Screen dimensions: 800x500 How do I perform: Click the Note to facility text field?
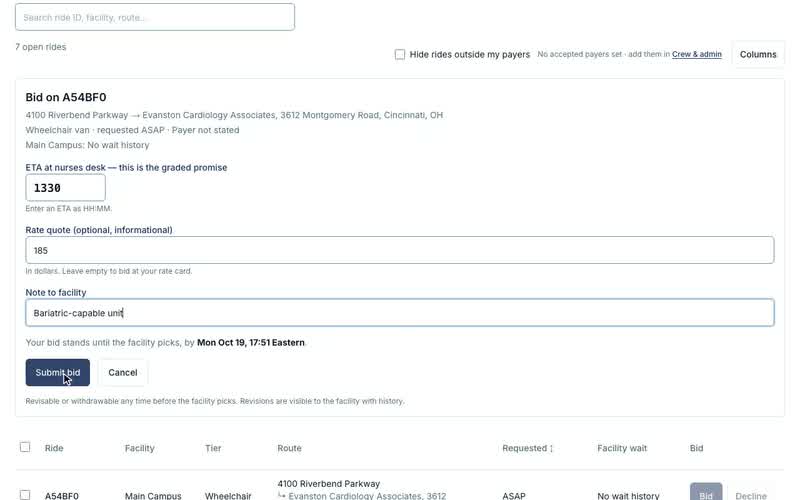tap(399, 313)
